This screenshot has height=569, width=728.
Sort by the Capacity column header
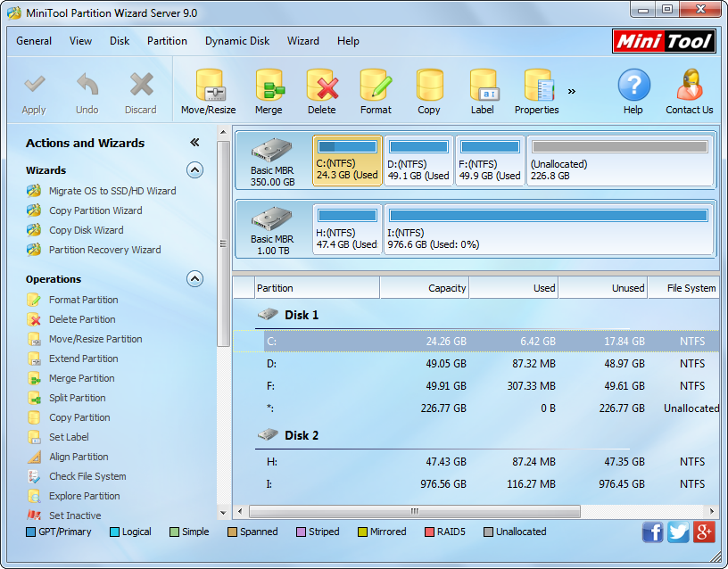pyautogui.click(x=425, y=288)
